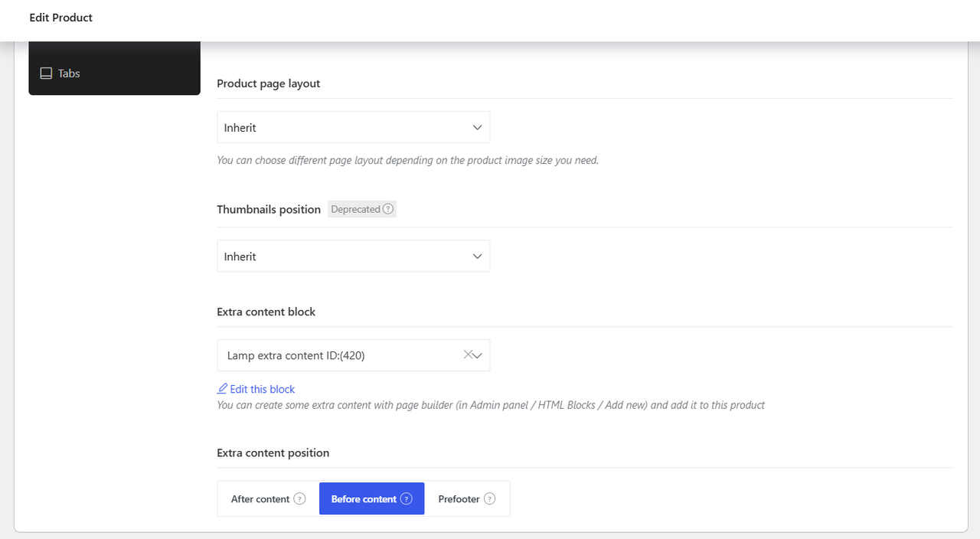Clear the Lamp extra content selection

[468, 354]
